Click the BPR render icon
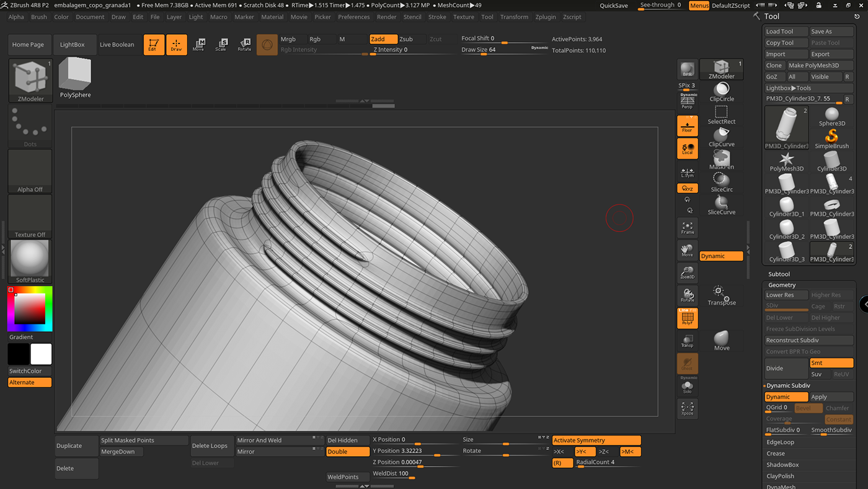The image size is (868, 489). pos(687,69)
